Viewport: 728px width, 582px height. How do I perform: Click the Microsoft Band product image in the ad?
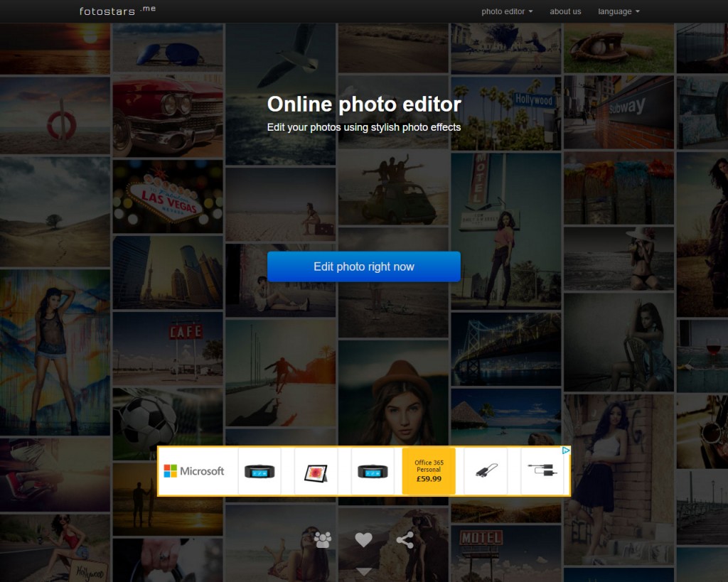pos(259,470)
